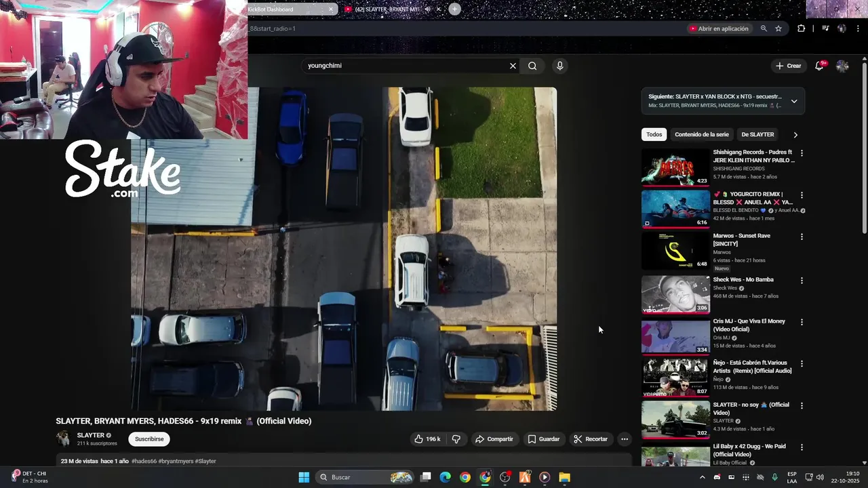Viewport: 868px width, 488px height.
Task: Open Cris MJ Que Viva El Money title
Action: point(749,325)
